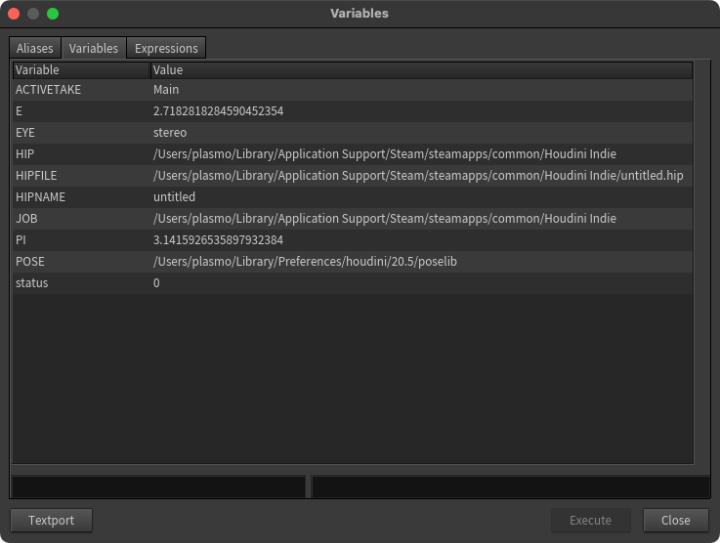
Task: Select the EYE variable row
Action: coord(25,133)
